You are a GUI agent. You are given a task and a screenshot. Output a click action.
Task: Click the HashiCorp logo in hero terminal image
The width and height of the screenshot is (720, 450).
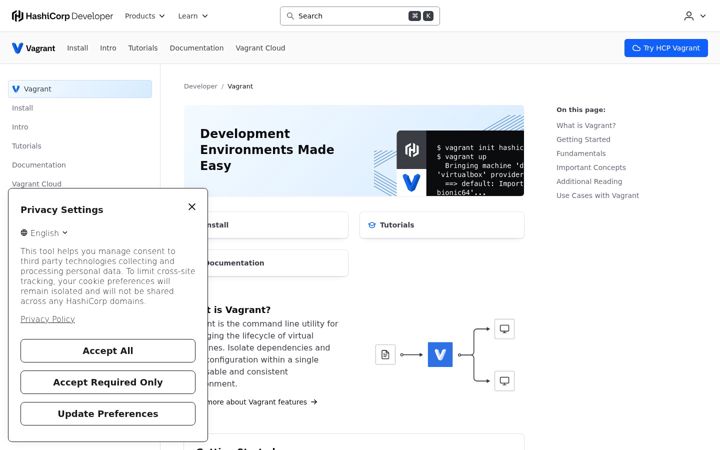(411, 150)
